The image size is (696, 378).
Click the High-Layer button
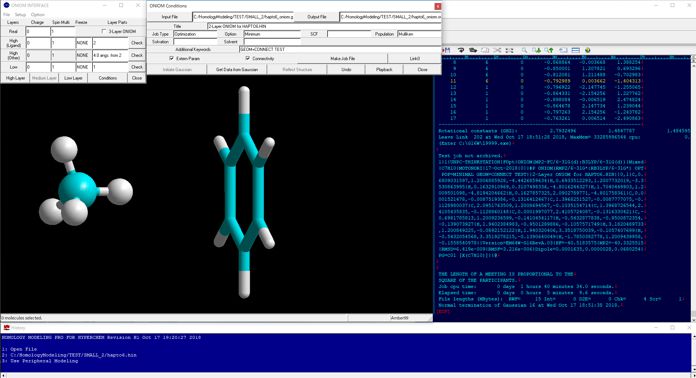tap(15, 78)
